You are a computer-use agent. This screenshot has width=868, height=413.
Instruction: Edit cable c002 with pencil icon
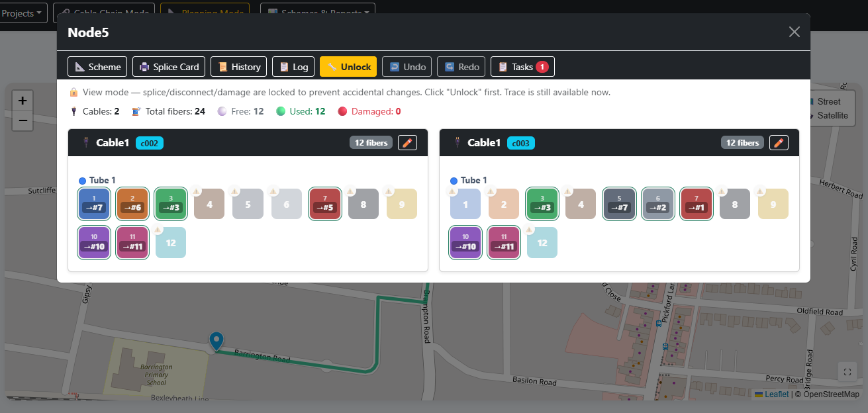[x=407, y=143]
